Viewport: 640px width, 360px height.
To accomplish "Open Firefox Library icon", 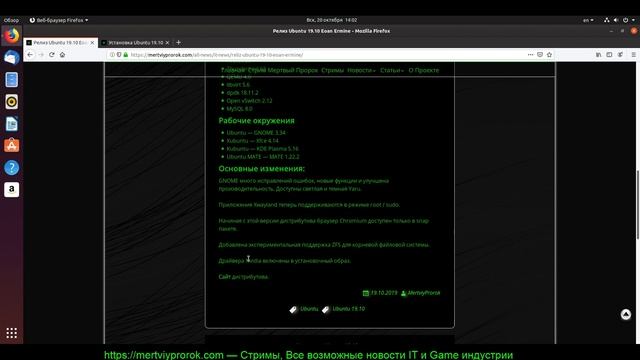I will [x=598, y=55].
